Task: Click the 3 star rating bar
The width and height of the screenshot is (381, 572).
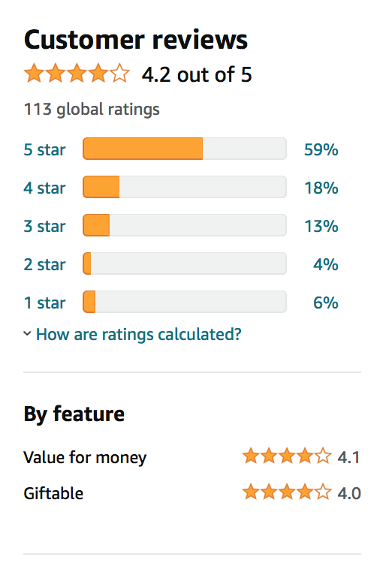Action: 185,225
